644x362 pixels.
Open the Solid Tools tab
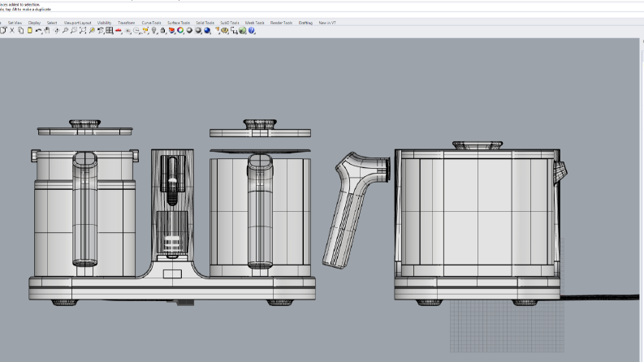pyautogui.click(x=205, y=23)
